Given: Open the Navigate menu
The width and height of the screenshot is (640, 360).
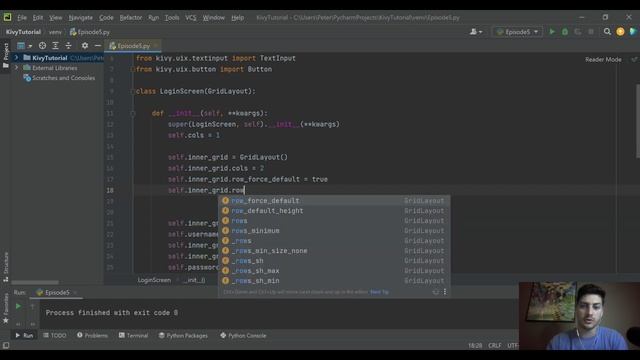Looking at the screenshot, I should point(80,18).
